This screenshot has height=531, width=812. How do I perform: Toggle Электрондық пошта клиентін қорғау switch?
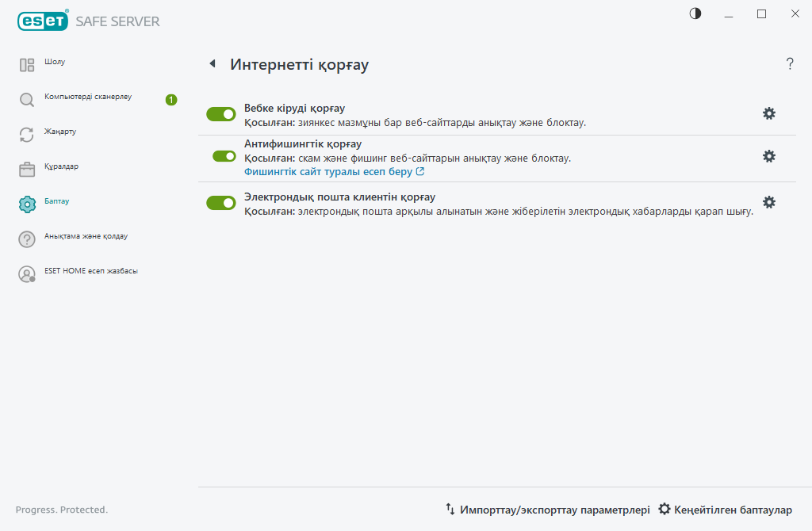[221, 203]
